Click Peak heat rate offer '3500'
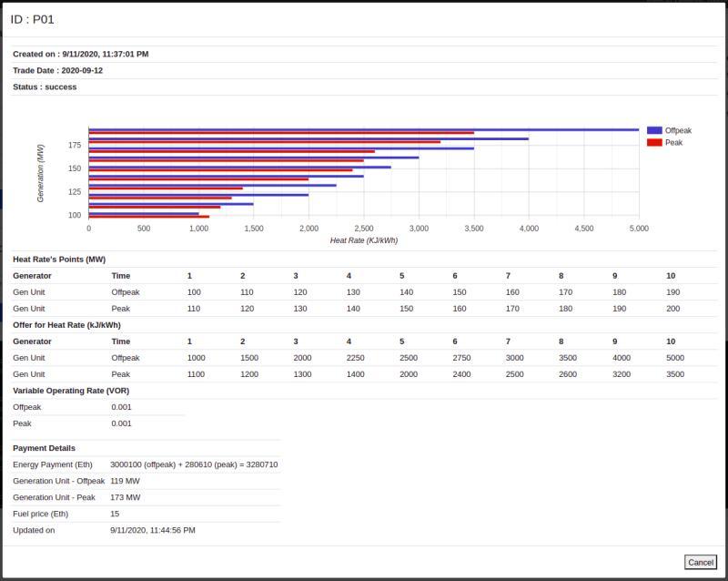Image resolution: width=728 pixels, height=581 pixels. 675,374
